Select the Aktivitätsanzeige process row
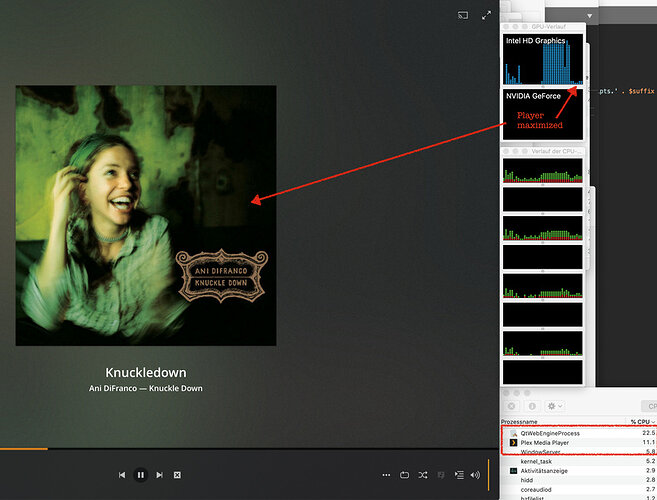Viewport: 657px width, 500px height. pyautogui.click(x=579, y=471)
